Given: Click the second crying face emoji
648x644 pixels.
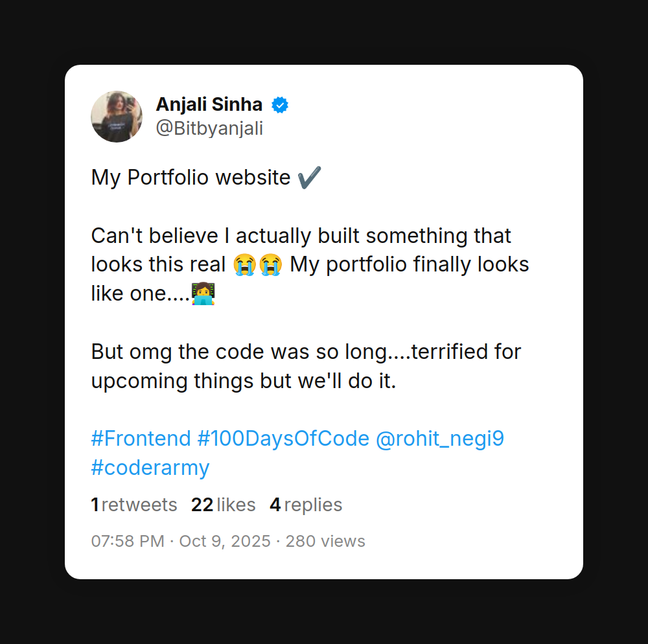Looking at the screenshot, I should tap(270, 265).
